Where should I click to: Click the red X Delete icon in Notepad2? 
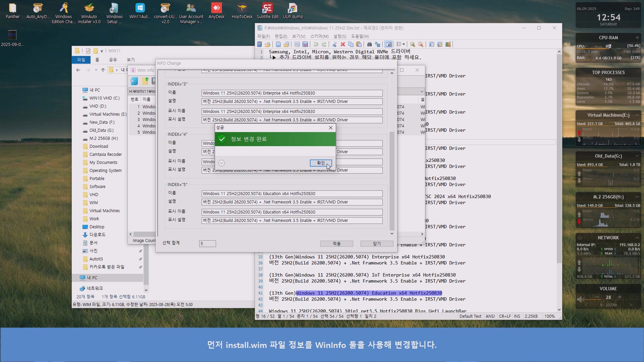[343, 44]
